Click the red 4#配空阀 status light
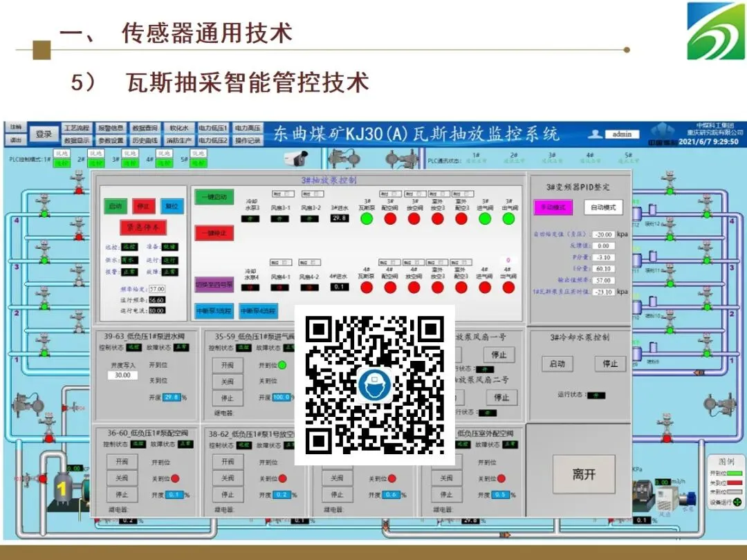 390,287
